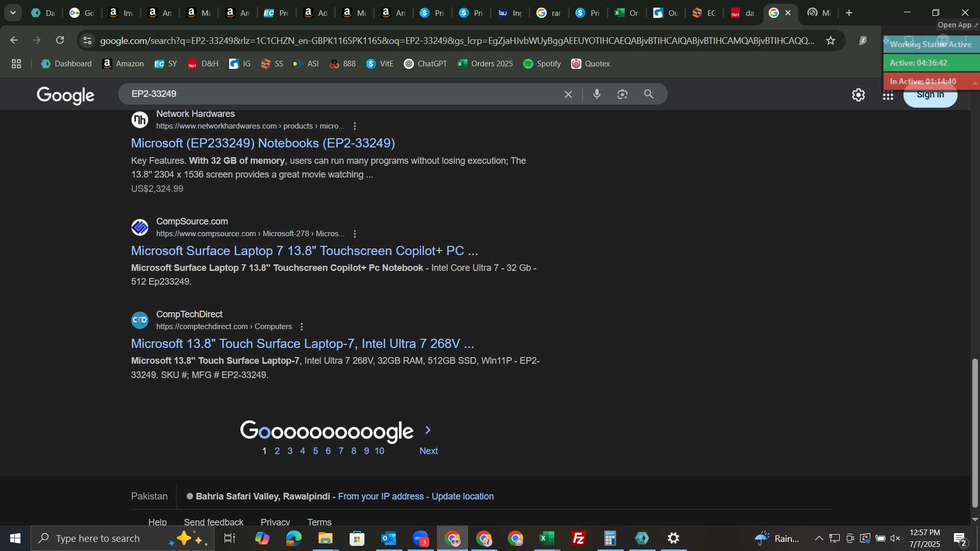Click the pagination next arrow chevron
The width and height of the screenshot is (980, 551).
428,431
